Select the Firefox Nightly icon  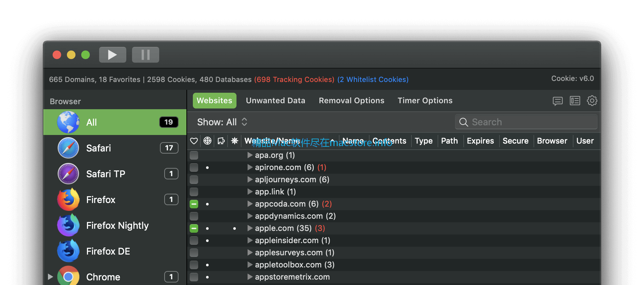pyautogui.click(x=68, y=225)
